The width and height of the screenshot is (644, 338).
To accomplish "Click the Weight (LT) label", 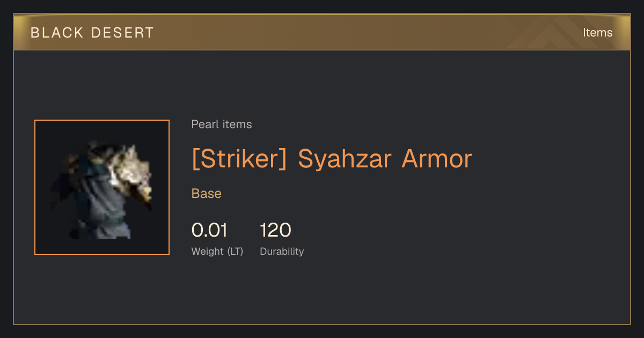I will 217,251.
